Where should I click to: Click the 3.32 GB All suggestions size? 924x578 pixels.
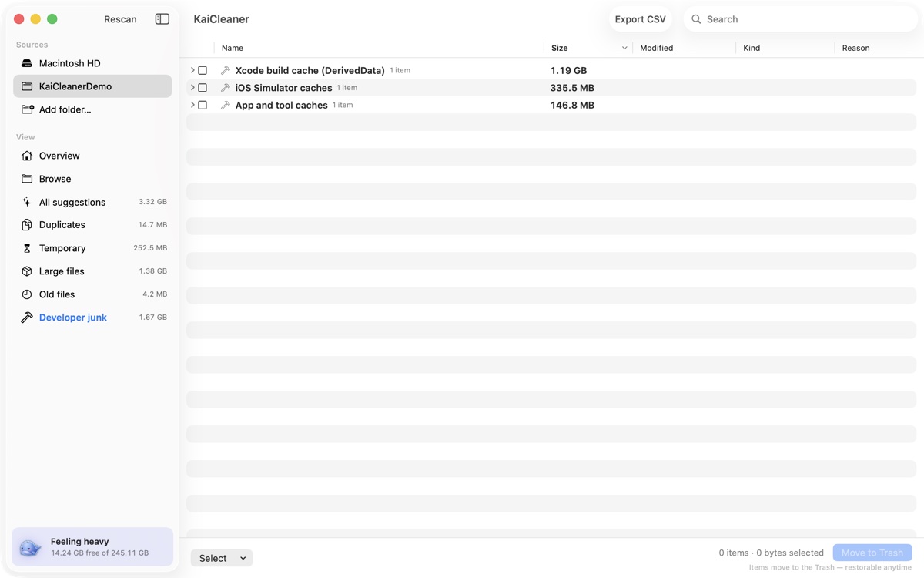[x=152, y=202]
